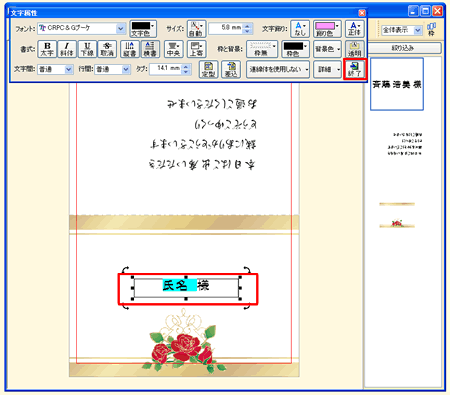The height and width of the screenshot is (395, 450).
Task: Open the frame color (枠色) swatch
Action: 295,49
